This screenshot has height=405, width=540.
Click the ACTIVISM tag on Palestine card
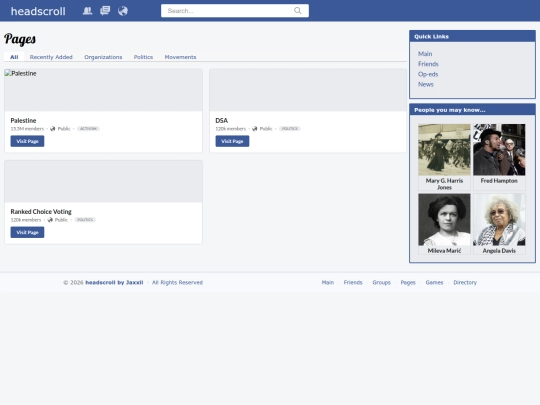89,129
